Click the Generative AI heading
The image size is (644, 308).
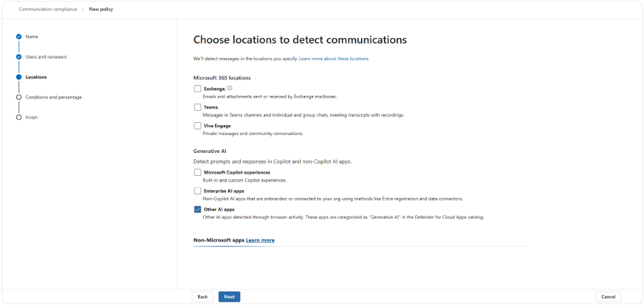click(x=210, y=151)
